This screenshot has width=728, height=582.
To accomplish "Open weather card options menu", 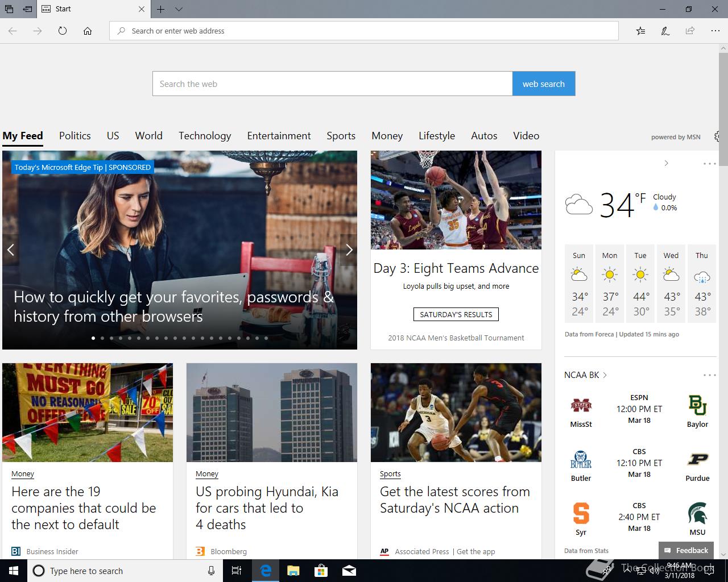I will pos(710,164).
